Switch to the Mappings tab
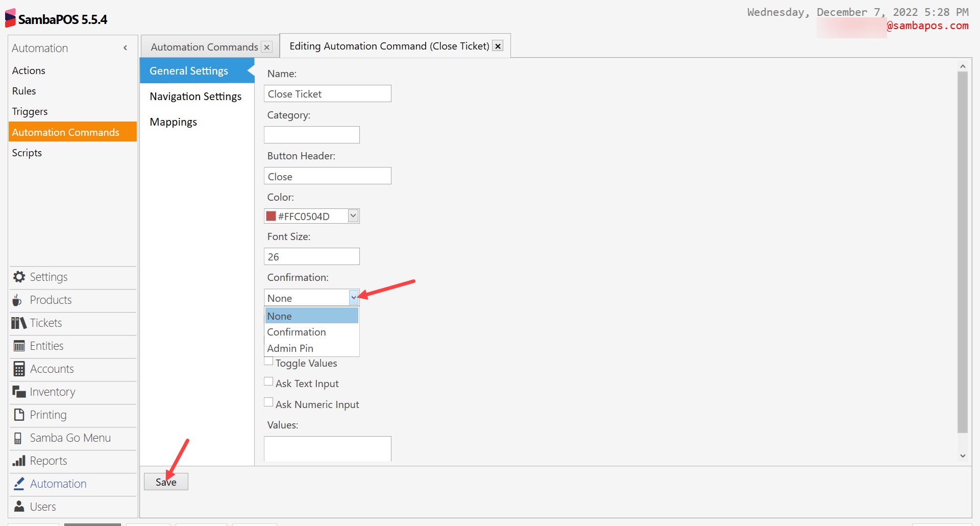 pyautogui.click(x=173, y=122)
